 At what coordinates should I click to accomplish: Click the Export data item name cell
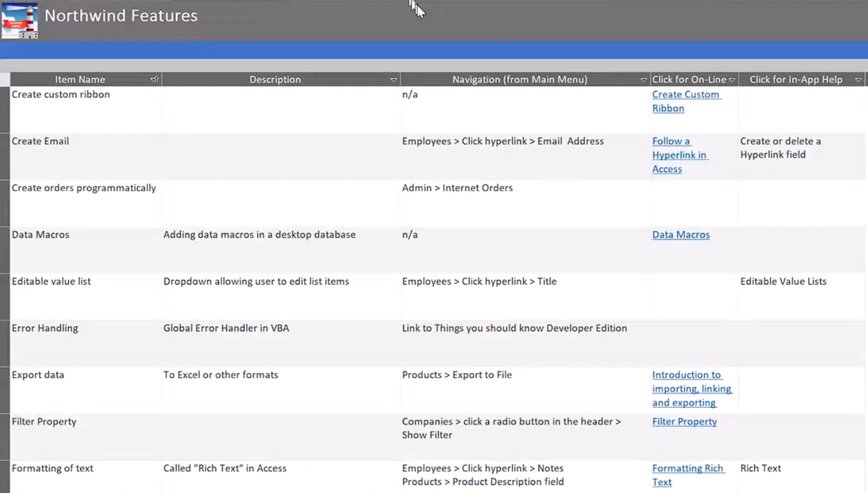86,390
